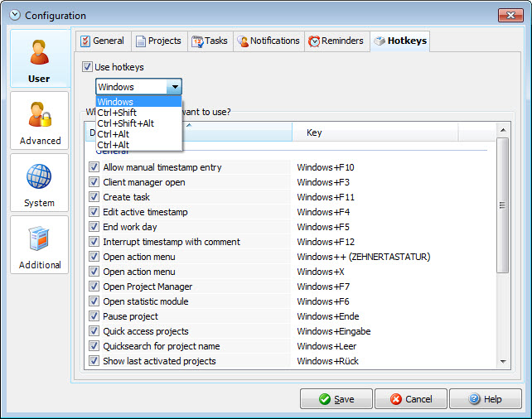Screen dimensions: 532x419
Task: Toggle the End work day checkbox
Action: [x=94, y=227]
